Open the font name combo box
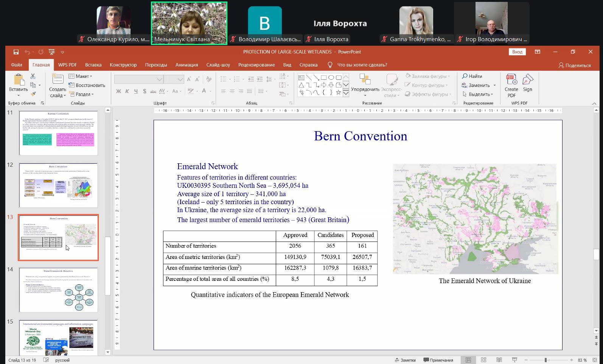 (138, 79)
